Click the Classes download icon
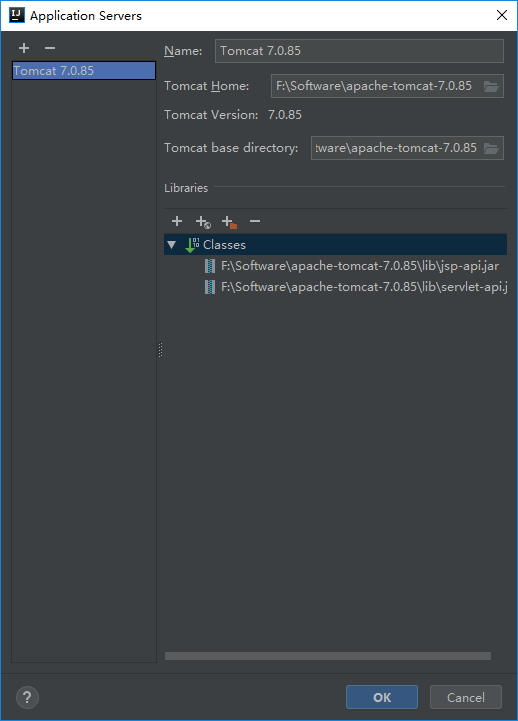The width and height of the screenshot is (518, 721). [x=192, y=245]
